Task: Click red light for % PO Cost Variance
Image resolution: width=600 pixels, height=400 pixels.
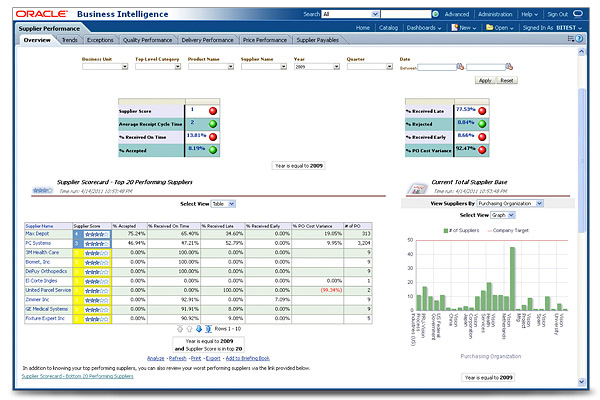Action: click(x=483, y=150)
